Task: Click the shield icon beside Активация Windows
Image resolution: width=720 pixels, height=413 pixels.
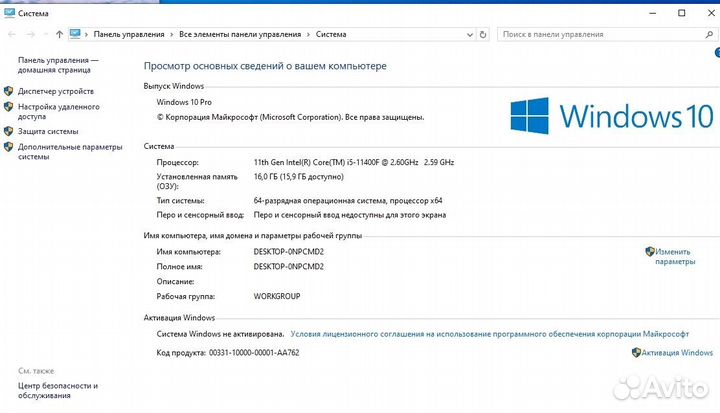Action: coord(636,352)
